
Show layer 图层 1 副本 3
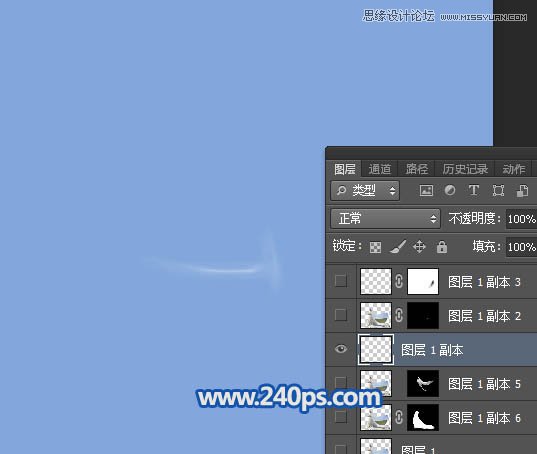(x=340, y=281)
